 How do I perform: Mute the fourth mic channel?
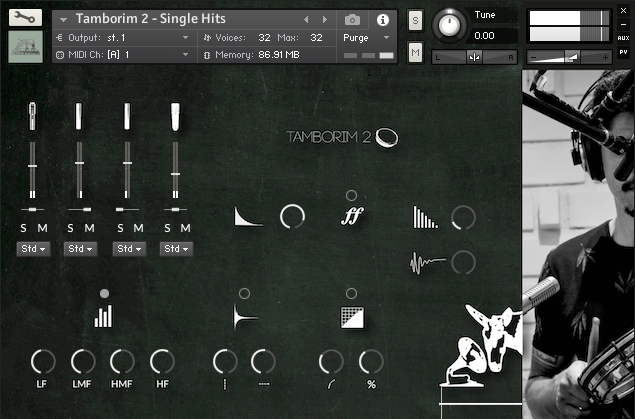185,228
